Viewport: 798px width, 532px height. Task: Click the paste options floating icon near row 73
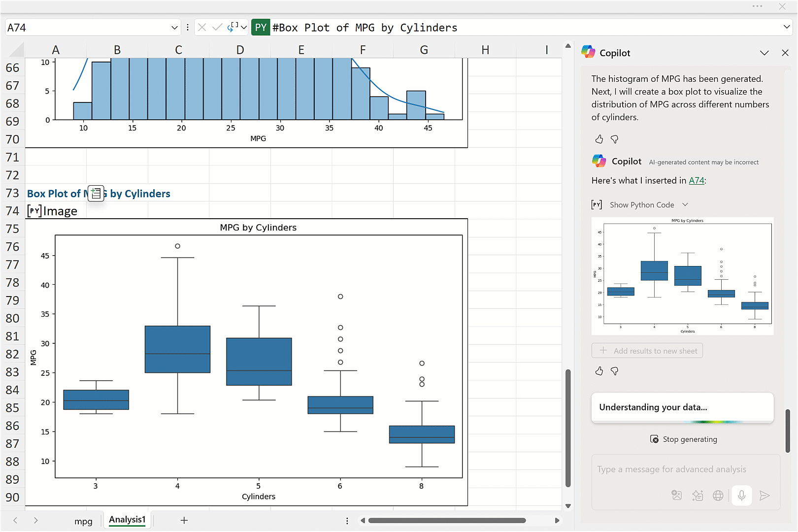click(96, 194)
